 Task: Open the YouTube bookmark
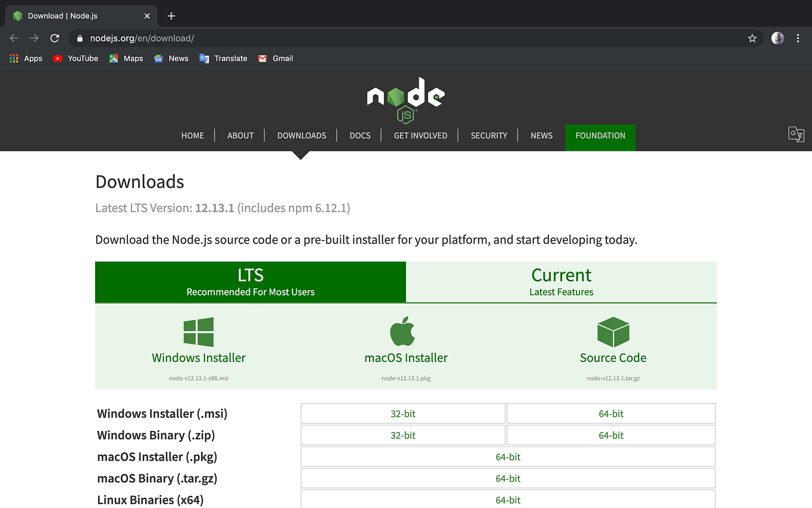click(75, 58)
